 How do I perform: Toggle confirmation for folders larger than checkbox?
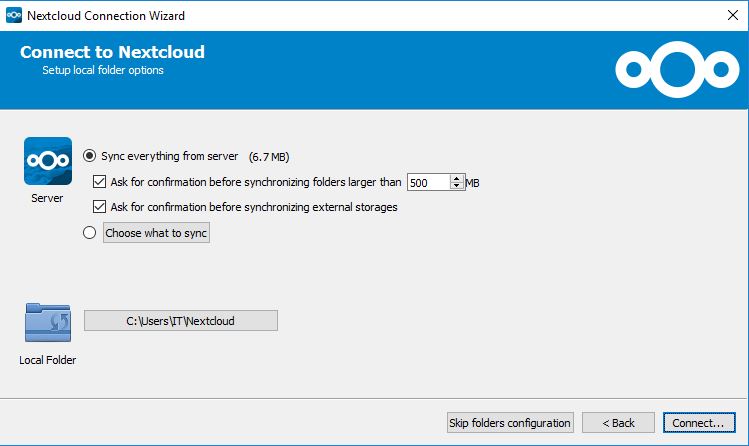point(99,181)
